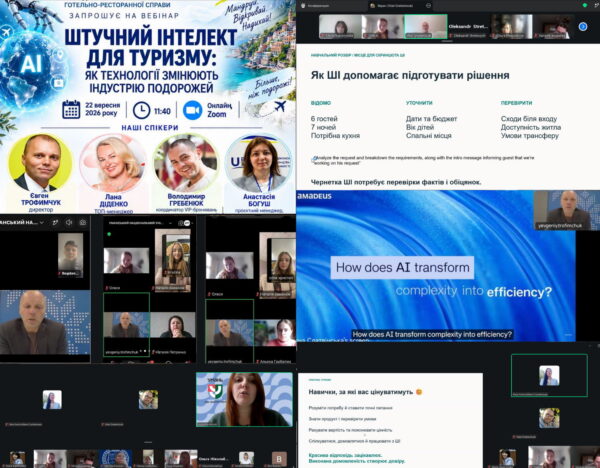Click 'Онлайн Zoom' label on poster

pyautogui.click(x=219, y=110)
